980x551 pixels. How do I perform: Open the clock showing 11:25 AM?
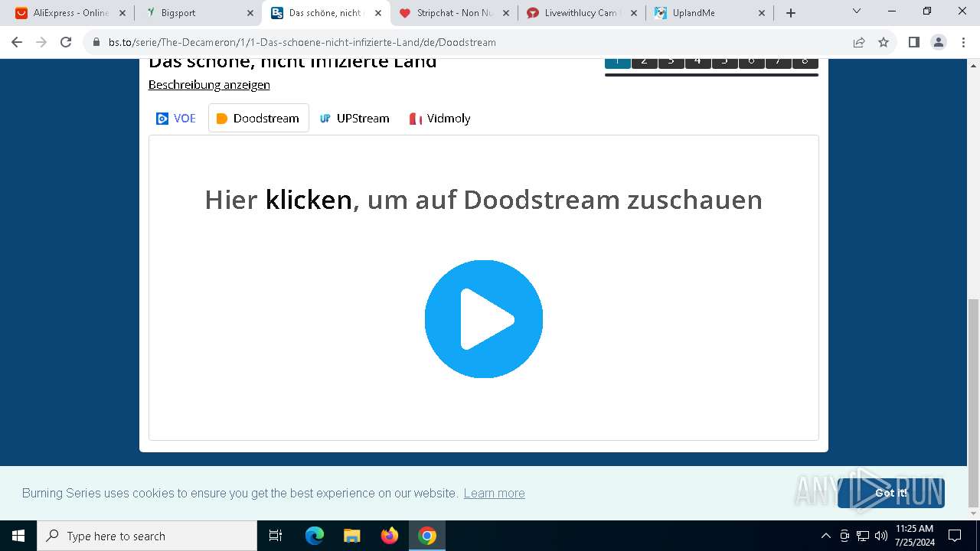point(914,536)
